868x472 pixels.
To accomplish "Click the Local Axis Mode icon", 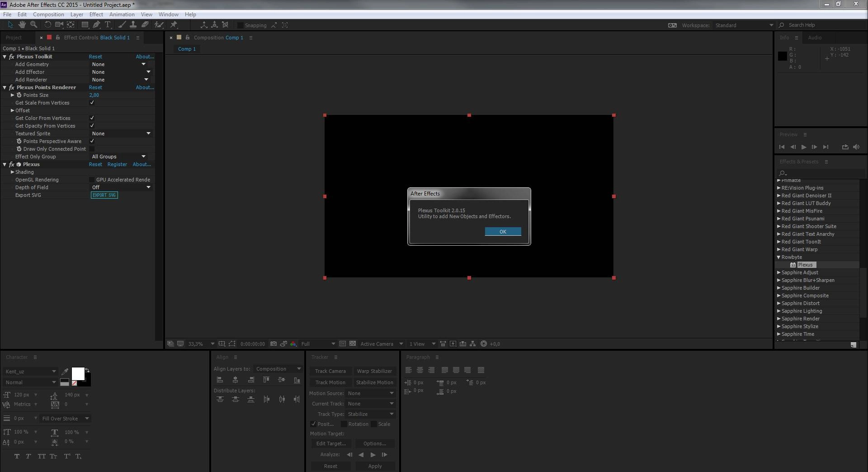I will 204,25.
